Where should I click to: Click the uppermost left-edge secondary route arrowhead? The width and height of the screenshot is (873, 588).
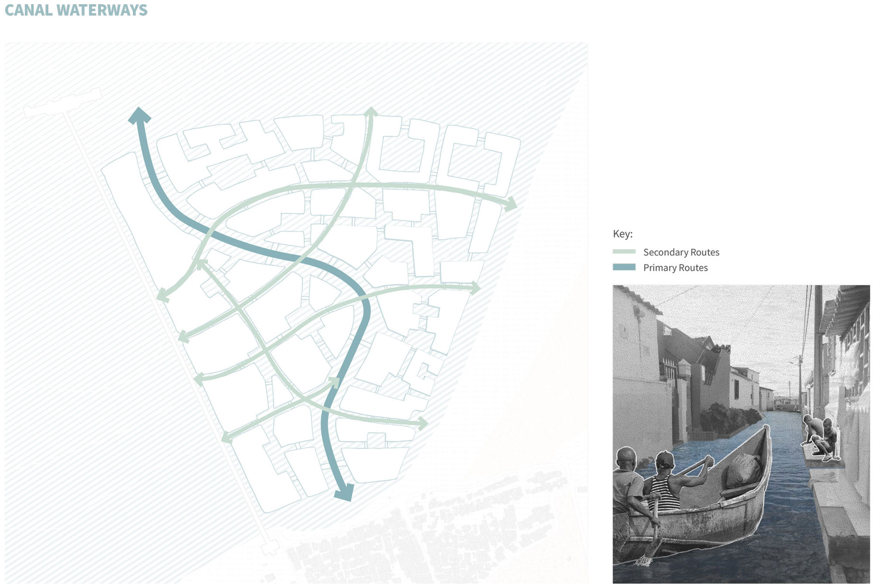(163, 296)
